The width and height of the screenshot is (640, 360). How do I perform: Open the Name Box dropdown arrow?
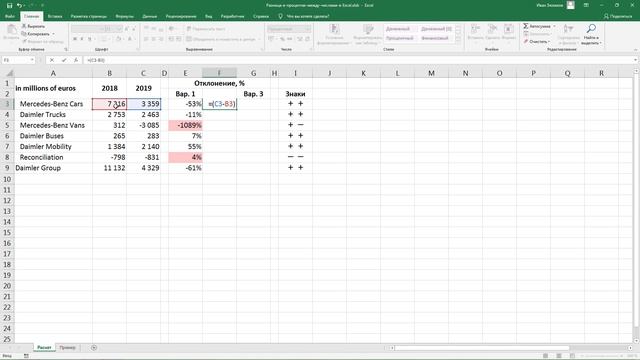(32, 60)
